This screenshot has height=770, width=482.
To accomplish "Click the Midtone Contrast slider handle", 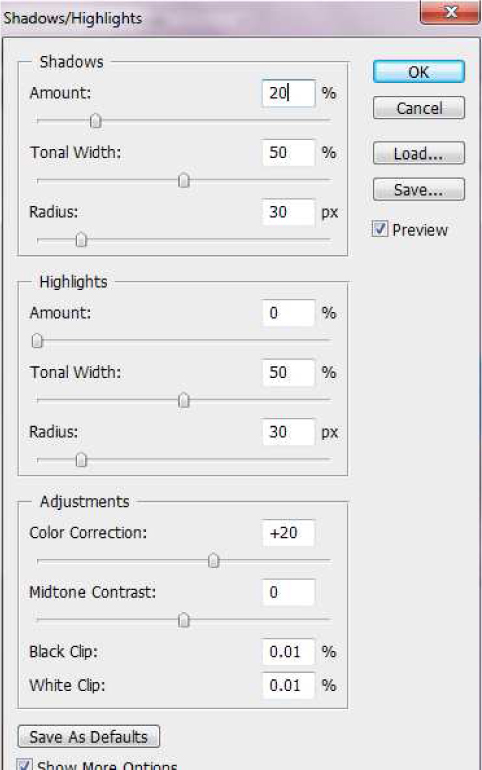I will click(184, 620).
